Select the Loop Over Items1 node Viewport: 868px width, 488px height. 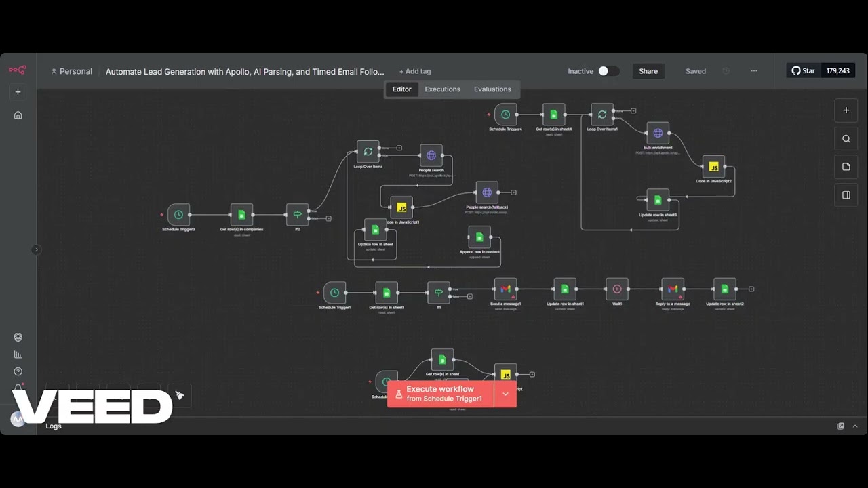pos(602,115)
